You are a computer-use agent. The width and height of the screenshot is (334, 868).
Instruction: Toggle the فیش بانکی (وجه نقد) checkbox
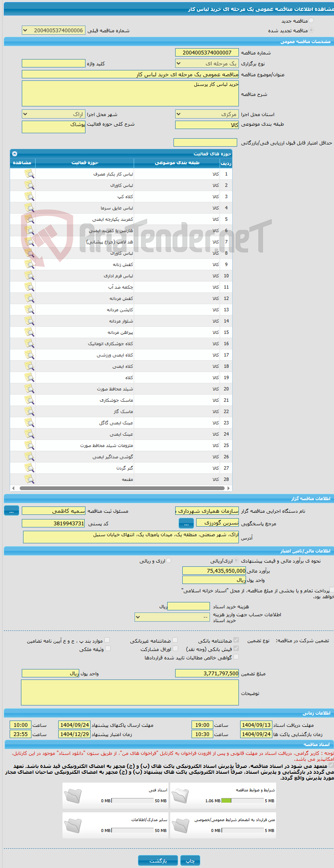(236, 648)
